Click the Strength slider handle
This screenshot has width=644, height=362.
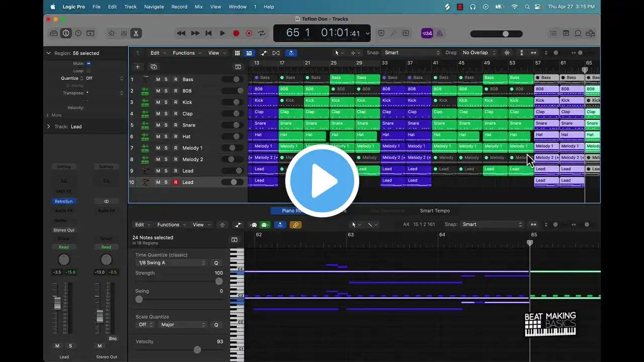(219, 281)
